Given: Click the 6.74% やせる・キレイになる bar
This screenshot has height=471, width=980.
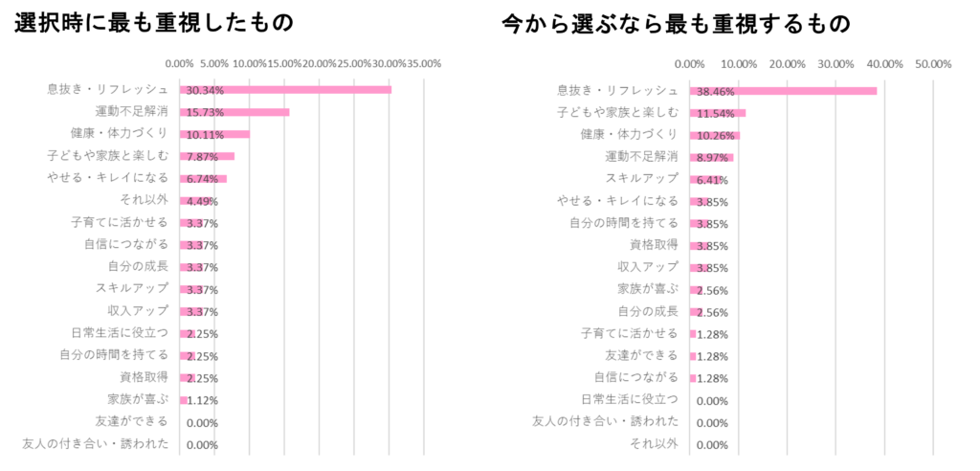Looking at the screenshot, I should [x=203, y=179].
